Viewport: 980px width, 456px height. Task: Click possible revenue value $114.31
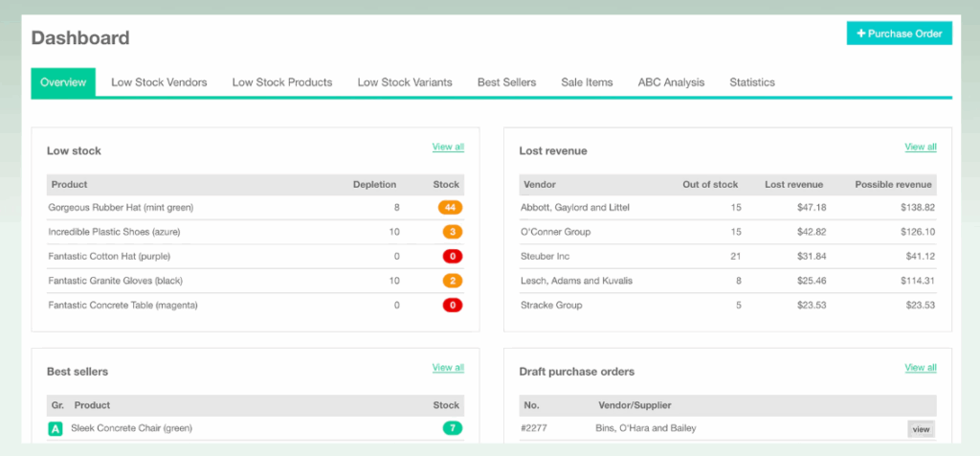[918, 281]
